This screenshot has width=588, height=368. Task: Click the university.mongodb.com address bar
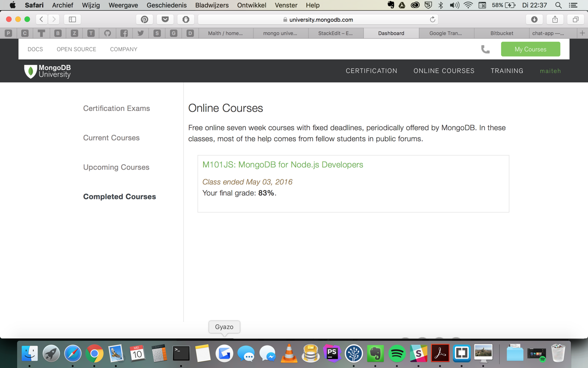point(318,19)
